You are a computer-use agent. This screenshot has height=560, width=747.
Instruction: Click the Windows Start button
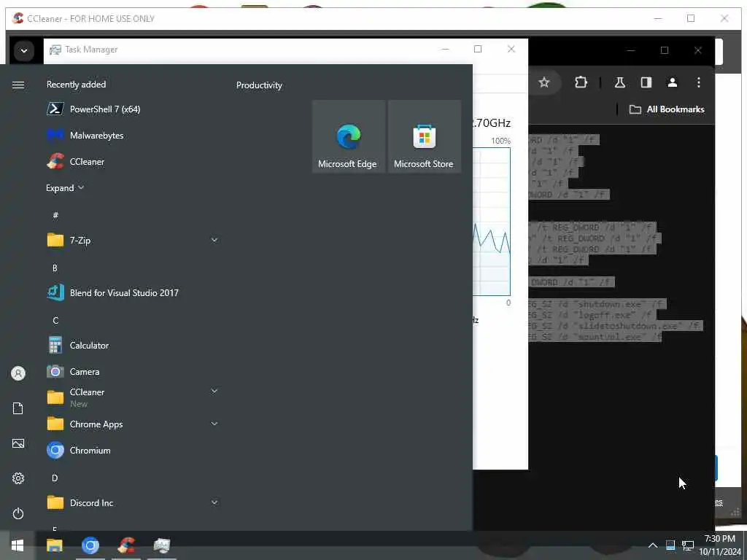point(18,545)
